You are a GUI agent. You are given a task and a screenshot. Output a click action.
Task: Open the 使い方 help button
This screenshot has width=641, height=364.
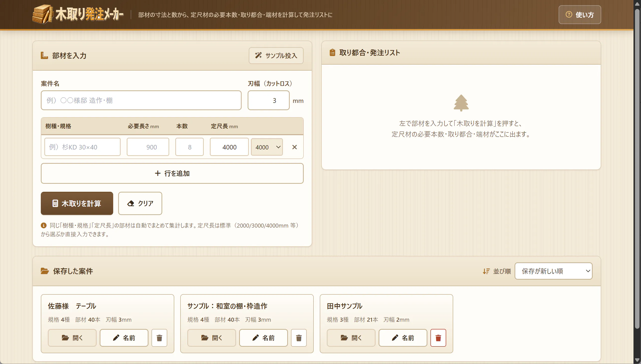click(x=580, y=15)
